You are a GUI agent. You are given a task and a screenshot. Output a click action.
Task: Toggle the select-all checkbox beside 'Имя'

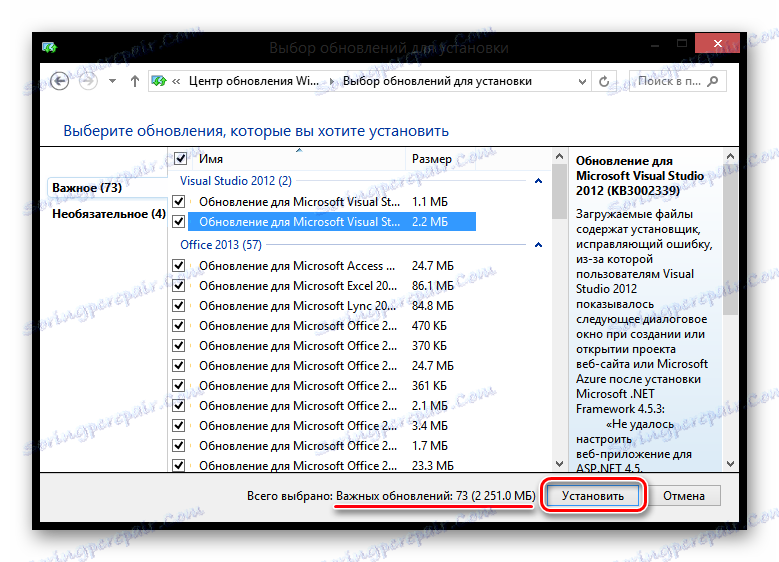(180, 159)
